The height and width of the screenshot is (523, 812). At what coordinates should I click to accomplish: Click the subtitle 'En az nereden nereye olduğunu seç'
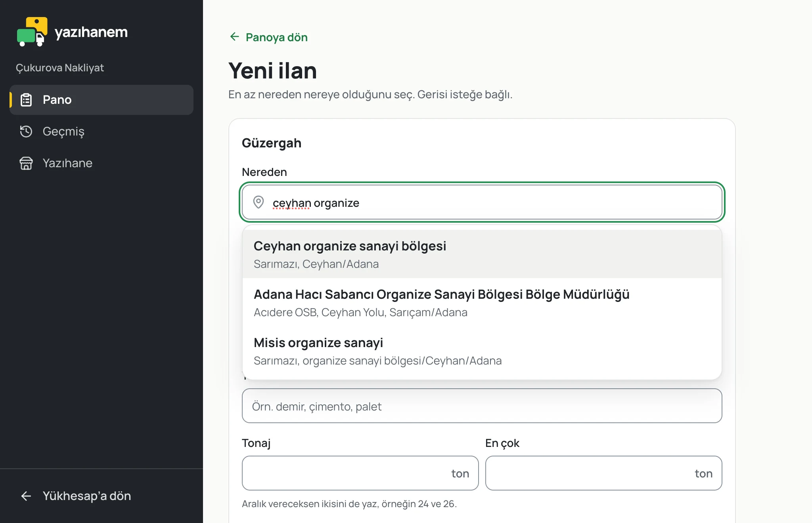point(370,95)
